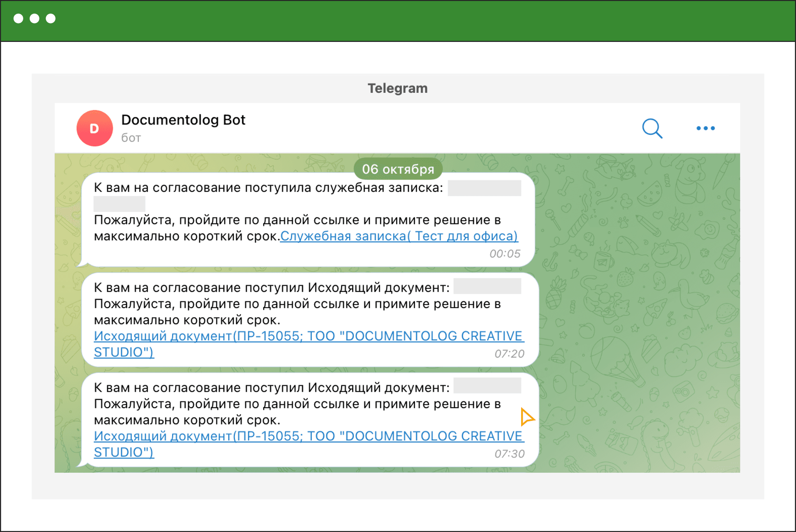Click the middle white window dot
Screen dimensions: 796x532
point(34,18)
